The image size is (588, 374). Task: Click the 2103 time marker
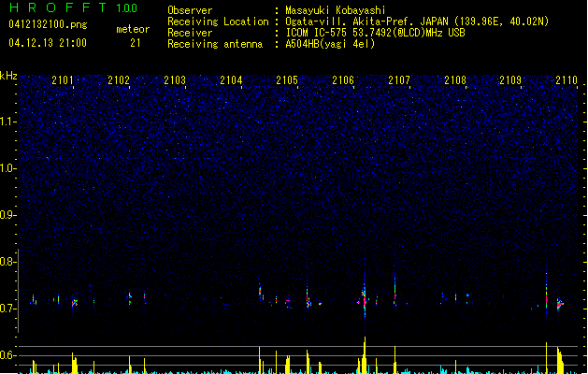175,80
